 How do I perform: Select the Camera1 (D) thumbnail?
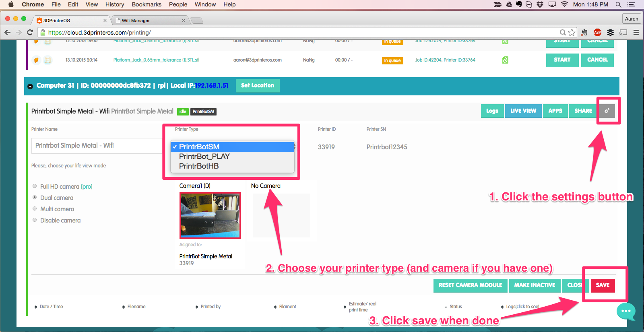point(210,215)
